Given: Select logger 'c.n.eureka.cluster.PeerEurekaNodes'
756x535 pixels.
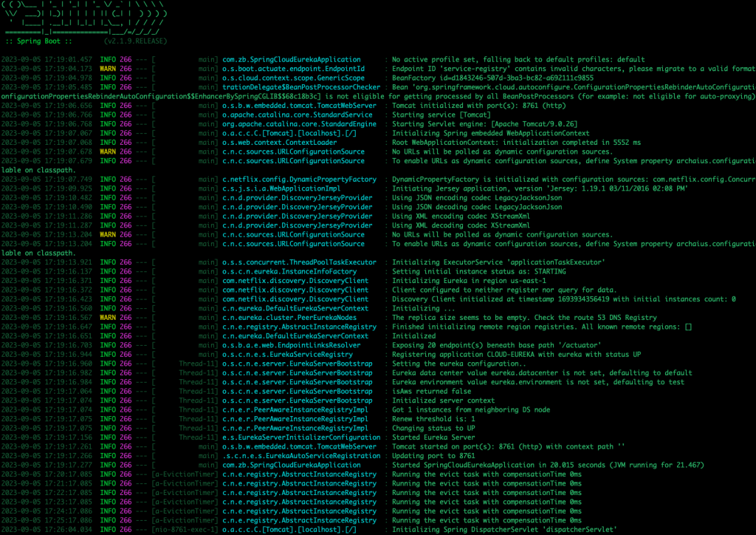Looking at the screenshot, I should pyautogui.click(x=289, y=317).
